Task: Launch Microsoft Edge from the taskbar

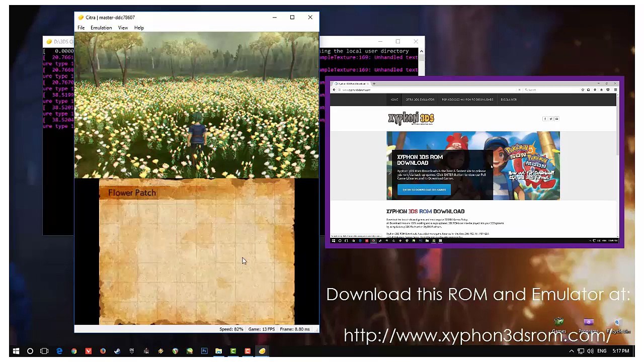Action: (59, 351)
